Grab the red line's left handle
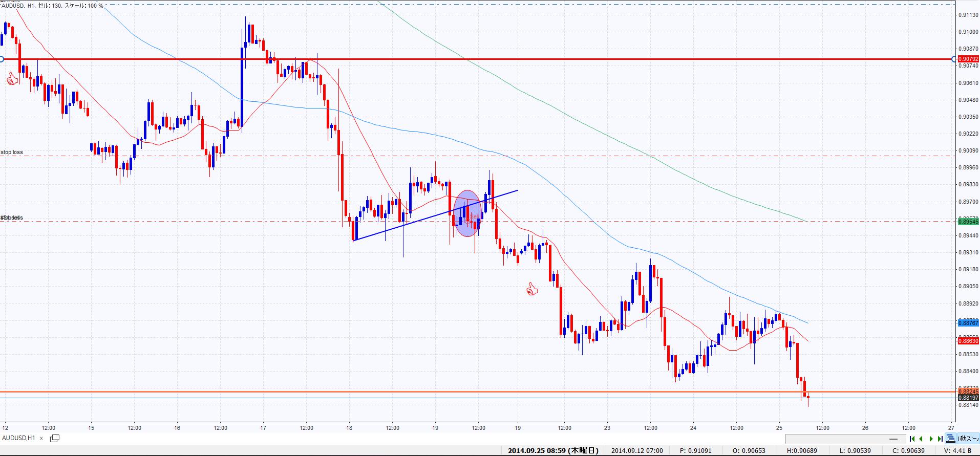 (2, 59)
